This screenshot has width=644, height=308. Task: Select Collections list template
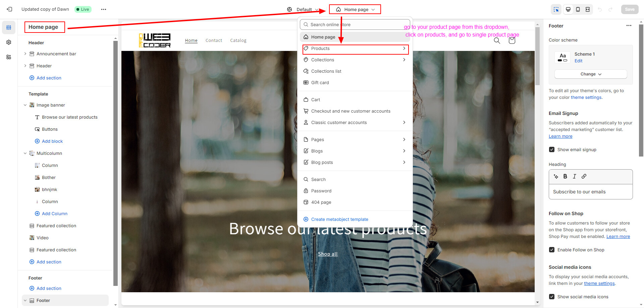coord(355,71)
